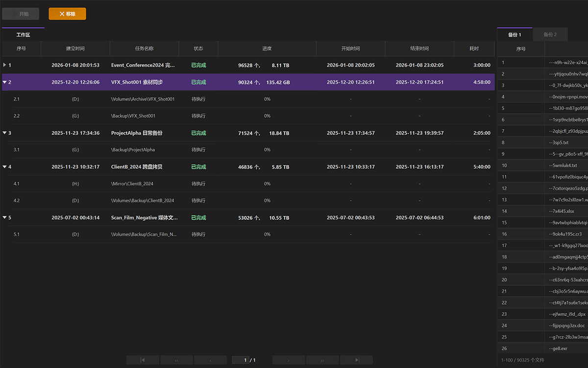Select the 备份 1 tab
The image size is (588, 368).
(x=514, y=34)
